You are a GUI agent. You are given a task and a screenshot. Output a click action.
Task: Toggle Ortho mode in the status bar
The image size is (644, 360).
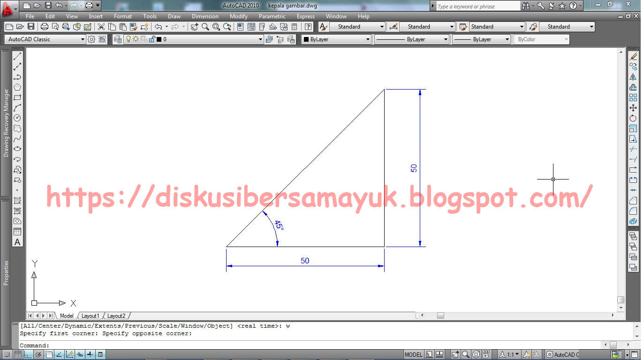click(28, 354)
